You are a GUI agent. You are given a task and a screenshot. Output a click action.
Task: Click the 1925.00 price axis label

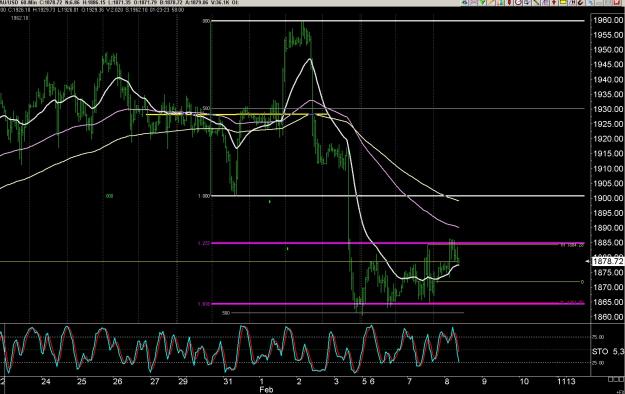click(x=607, y=124)
